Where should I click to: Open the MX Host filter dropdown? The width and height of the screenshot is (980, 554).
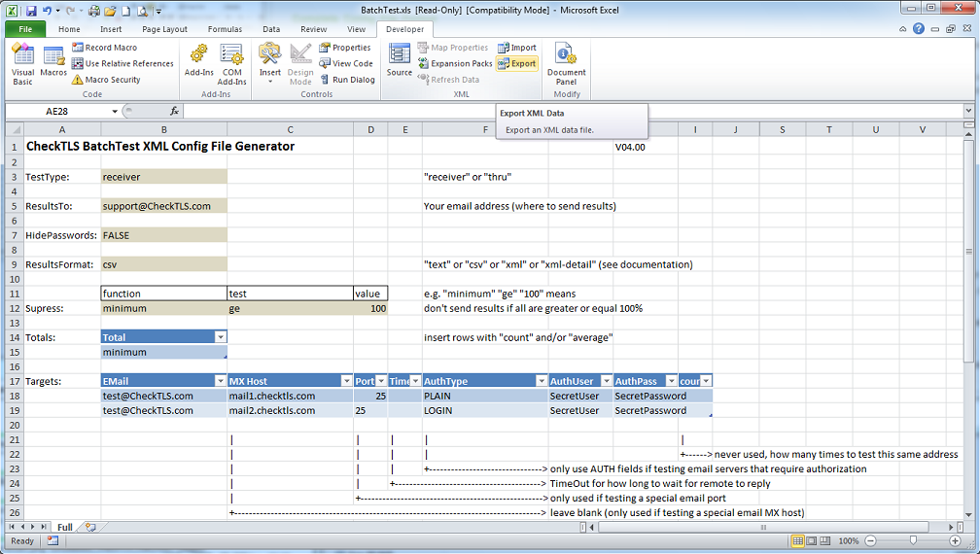(346, 381)
